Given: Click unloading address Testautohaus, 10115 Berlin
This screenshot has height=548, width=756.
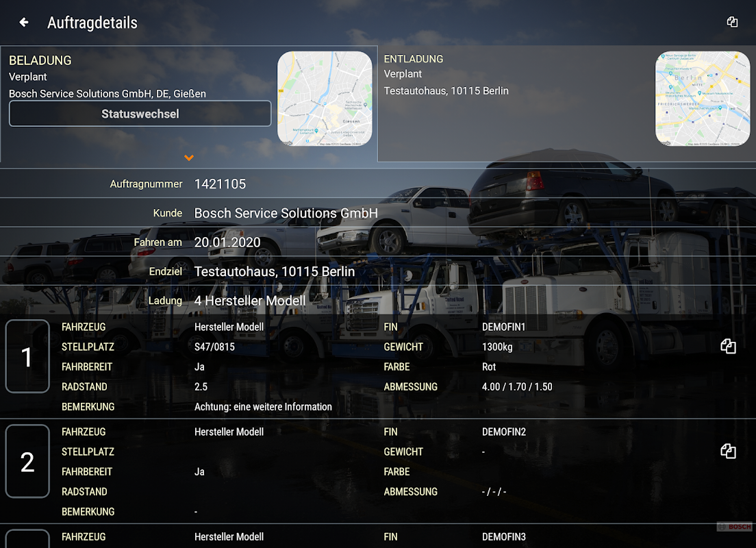Looking at the screenshot, I should click(x=446, y=90).
